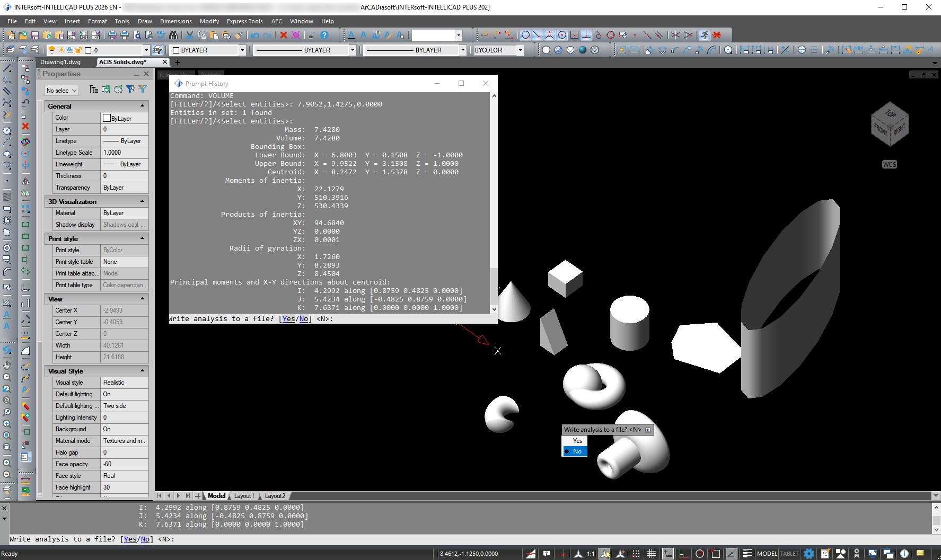Open the Express Tools menu

(x=244, y=21)
